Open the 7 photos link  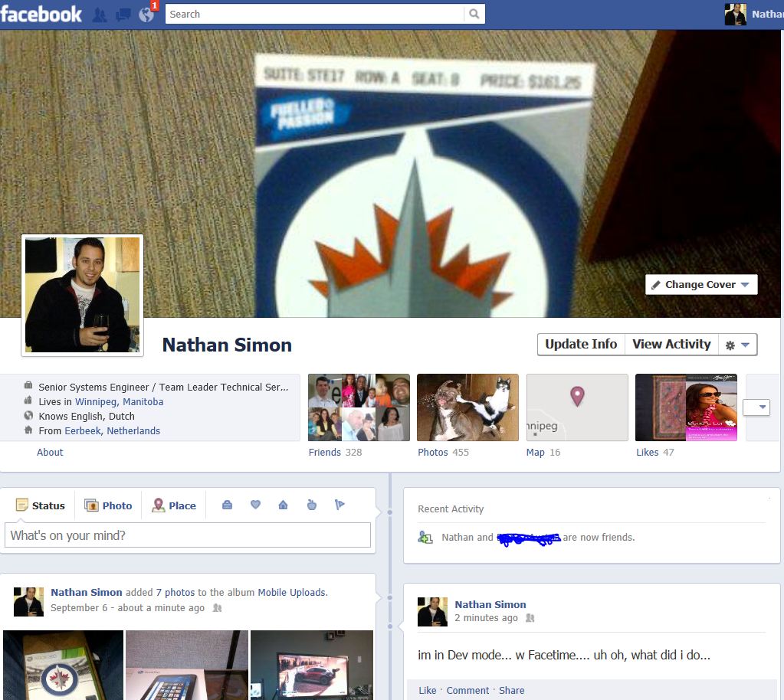(x=175, y=592)
